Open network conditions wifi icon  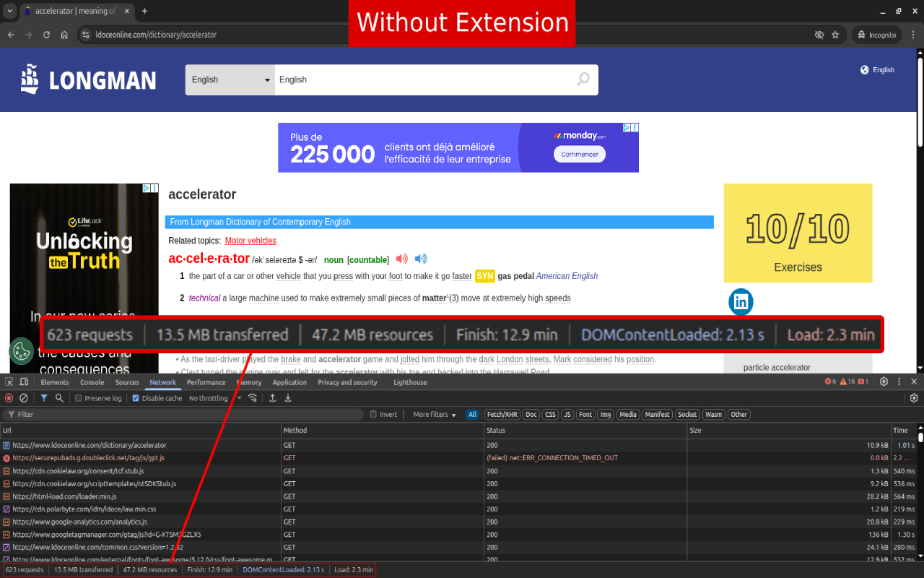point(253,398)
